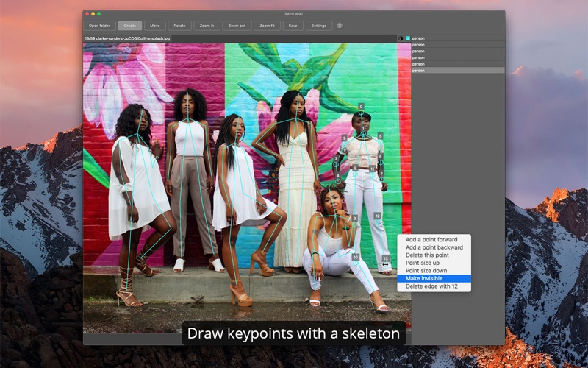Switch to the Move tool
This screenshot has width=588, height=368.
154,26
